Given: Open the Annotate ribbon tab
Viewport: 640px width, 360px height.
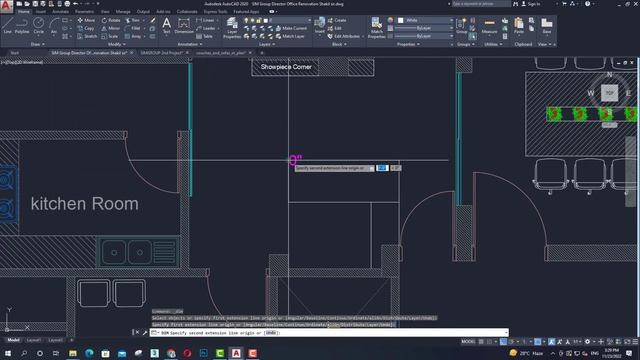Looking at the screenshot, I should click(x=60, y=11).
